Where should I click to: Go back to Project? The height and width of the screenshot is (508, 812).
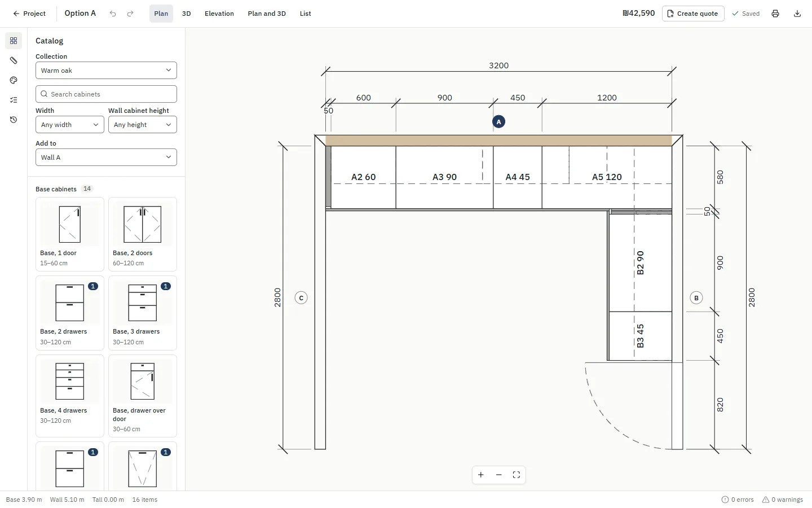coord(29,14)
